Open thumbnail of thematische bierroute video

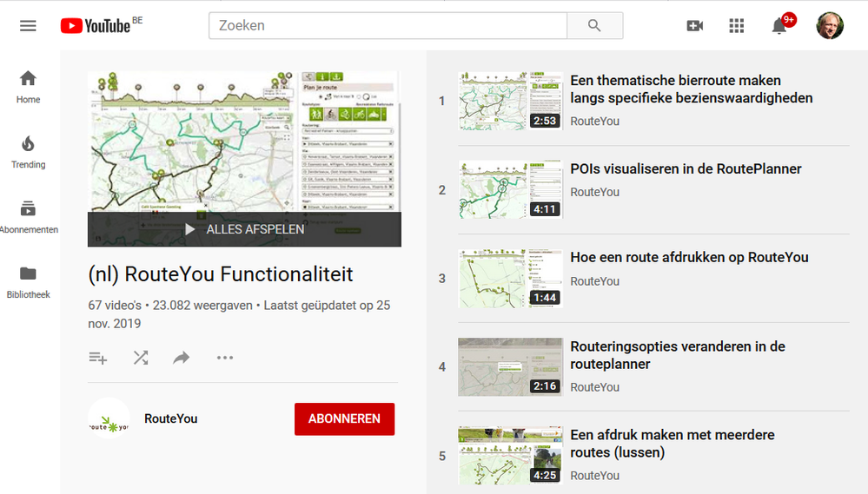(x=510, y=101)
